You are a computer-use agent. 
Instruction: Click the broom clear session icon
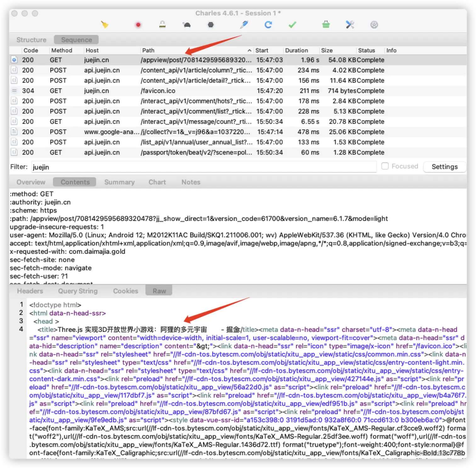pyautogui.click(x=105, y=25)
